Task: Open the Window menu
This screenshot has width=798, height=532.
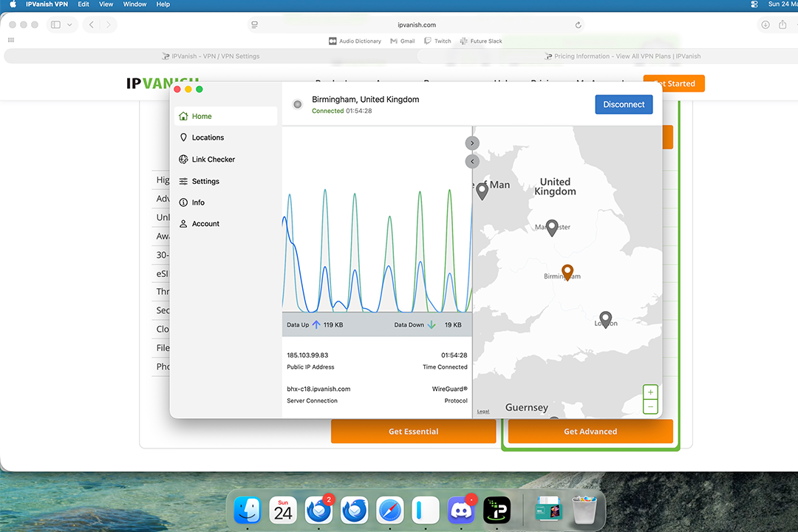Action: pyautogui.click(x=135, y=4)
